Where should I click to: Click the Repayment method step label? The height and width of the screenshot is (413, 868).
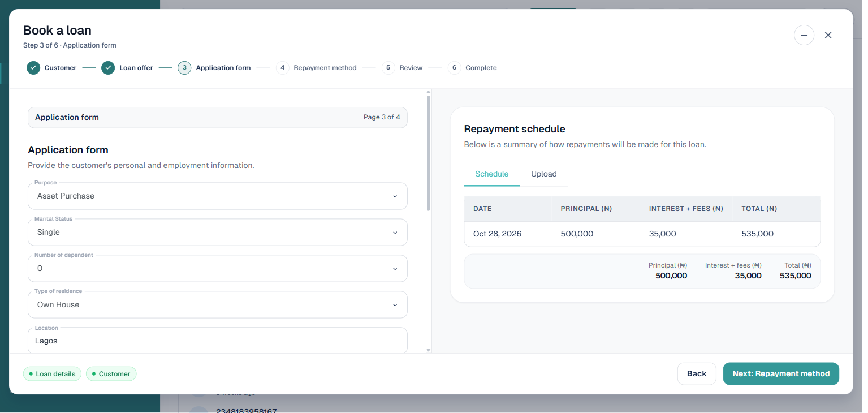[325, 68]
